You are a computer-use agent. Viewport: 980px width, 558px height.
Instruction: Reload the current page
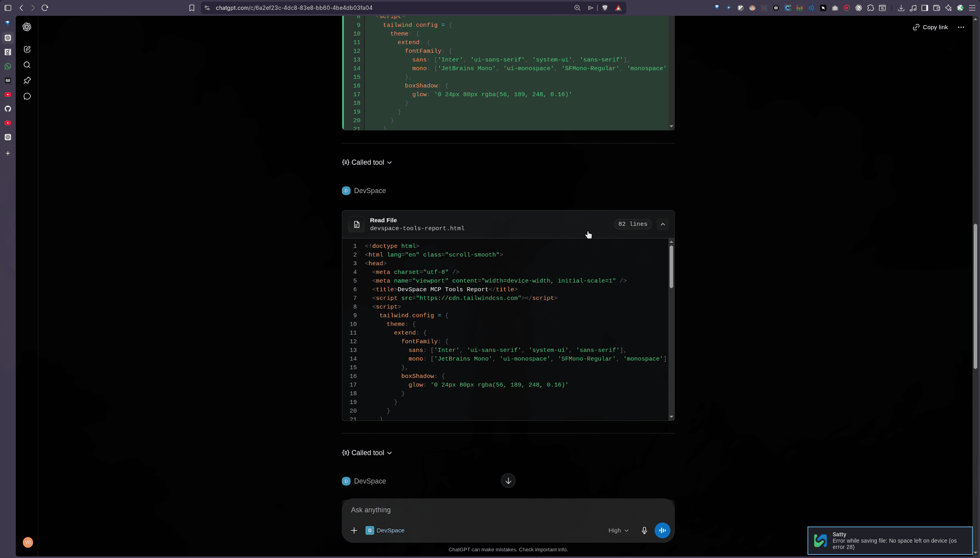45,7
